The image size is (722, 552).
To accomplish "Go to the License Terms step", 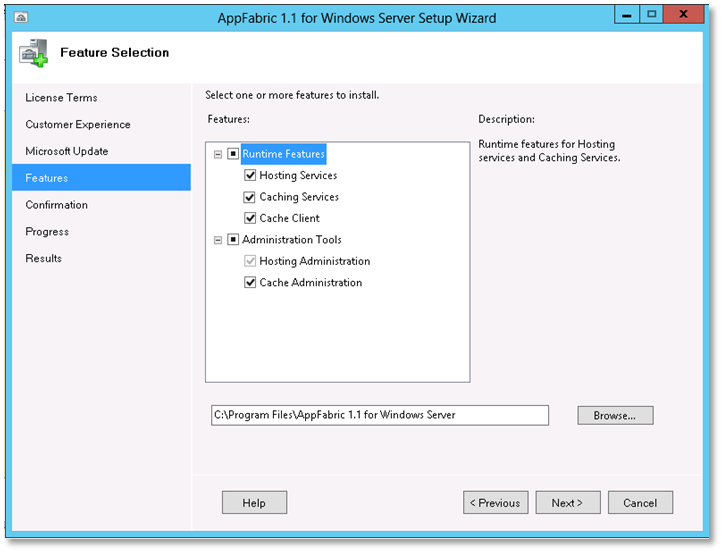I will [62, 98].
